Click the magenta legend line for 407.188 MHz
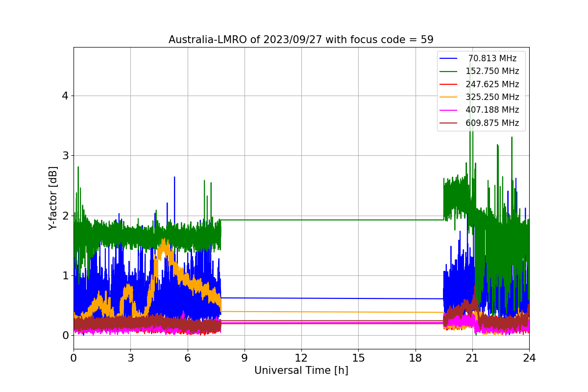The width and height of the screenshot is (588, 392). click(449, 110)
